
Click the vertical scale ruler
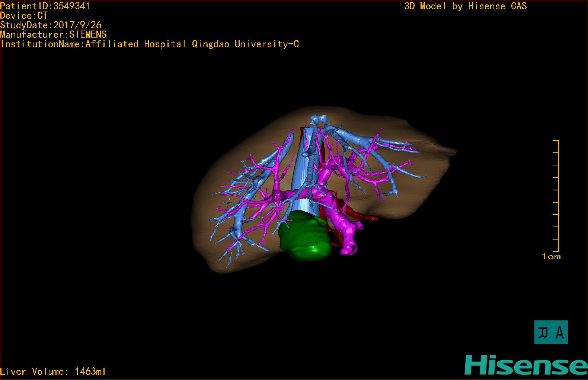(556, 196)
